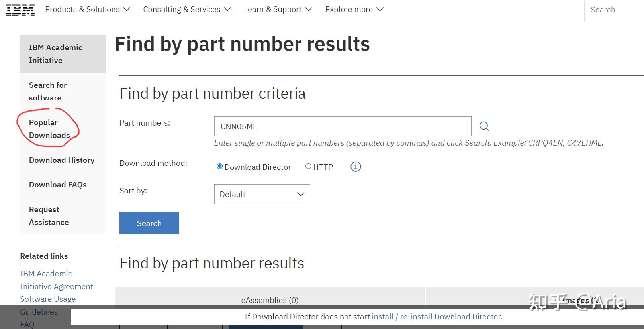Go to Download History
This screenshot has width=644, height=329.
pyautogui.click(x=62, y=160)
